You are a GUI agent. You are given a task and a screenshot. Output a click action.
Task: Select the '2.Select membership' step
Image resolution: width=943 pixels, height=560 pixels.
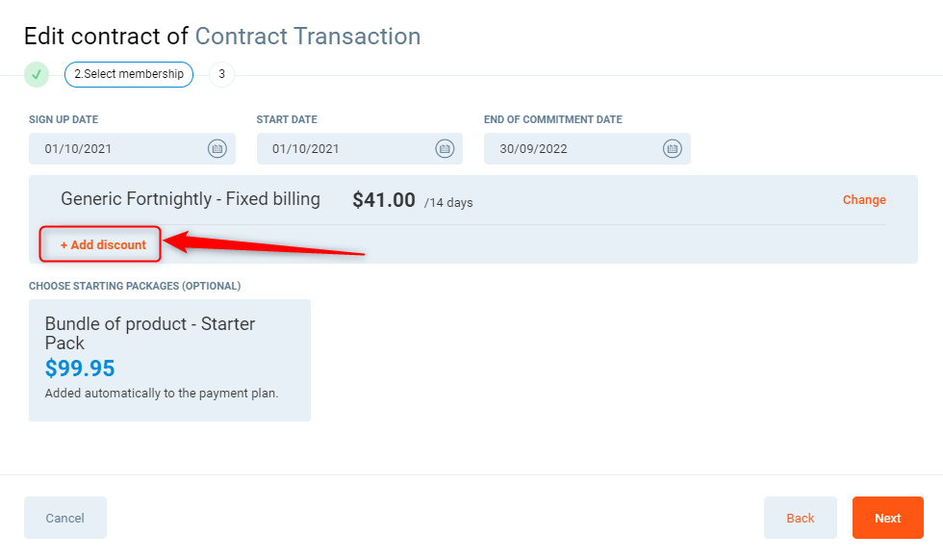129,74
